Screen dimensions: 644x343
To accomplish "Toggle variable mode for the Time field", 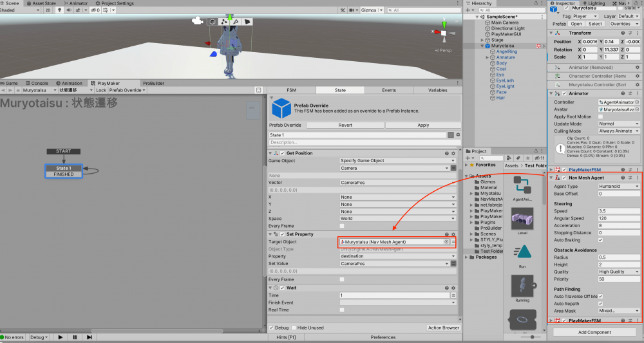I will point(453,295).
